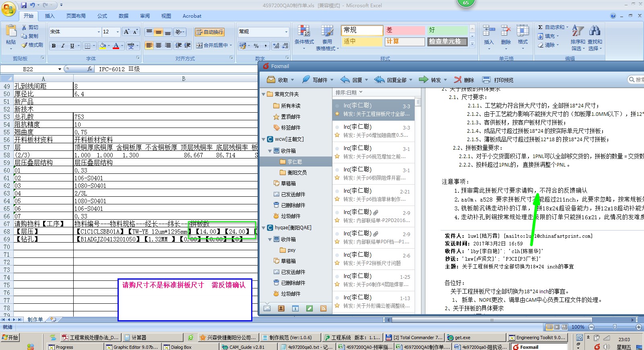The height and width of the screenshot is (350, 644).
Task: Open Foxmail calendar icon at sidebar bottom
Action: pyautogui.click(x=295, y=308)
